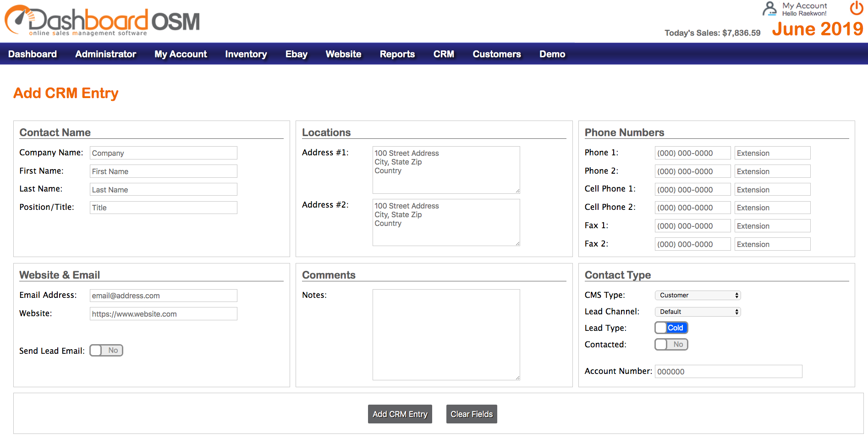The height and width of the screenshot is (439, 868).
Task: Open the Administrator menu
Action: pos(105,54)
